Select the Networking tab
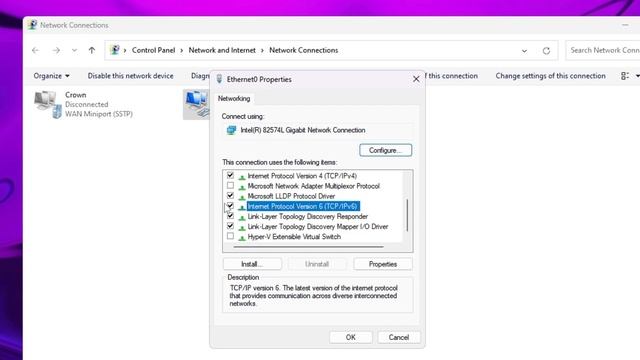Viewport: 640px width, 360px height. pos(234,98)
